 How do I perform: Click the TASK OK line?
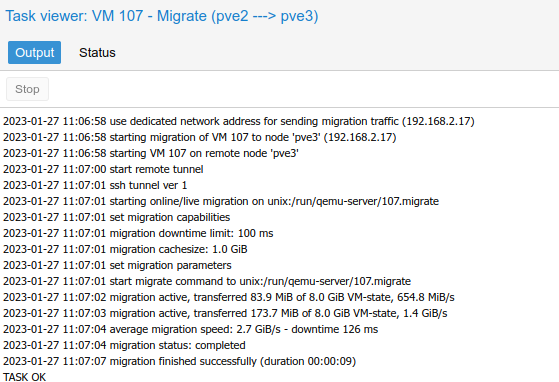pos(25,377)
